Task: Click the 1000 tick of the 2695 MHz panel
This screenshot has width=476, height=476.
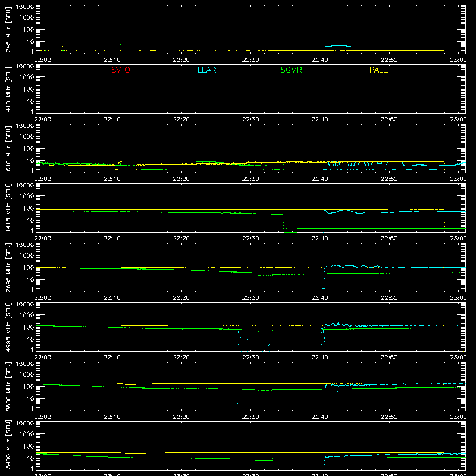Action: [27, 255]
